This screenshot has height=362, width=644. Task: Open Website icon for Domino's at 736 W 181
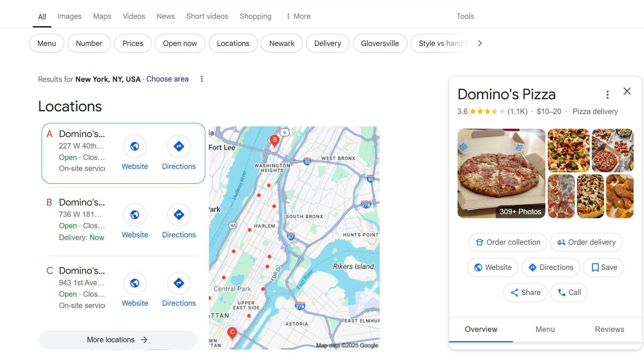click(x=135, y=215)
